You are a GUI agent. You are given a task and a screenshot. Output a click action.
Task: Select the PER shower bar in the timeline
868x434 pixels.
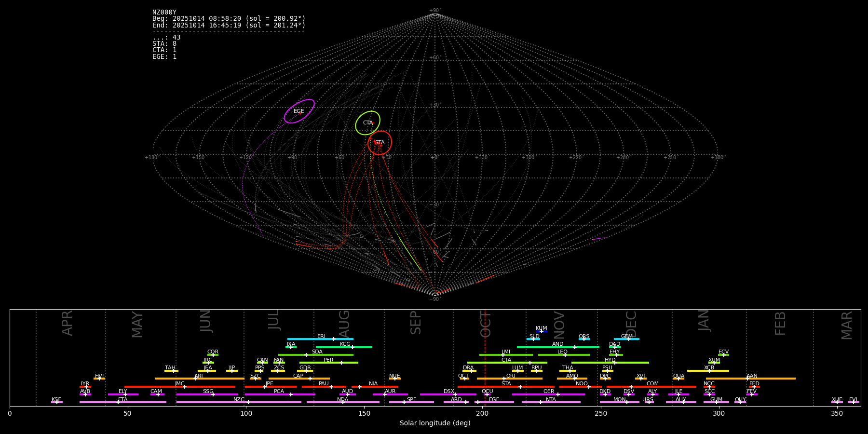coord(328,363)
